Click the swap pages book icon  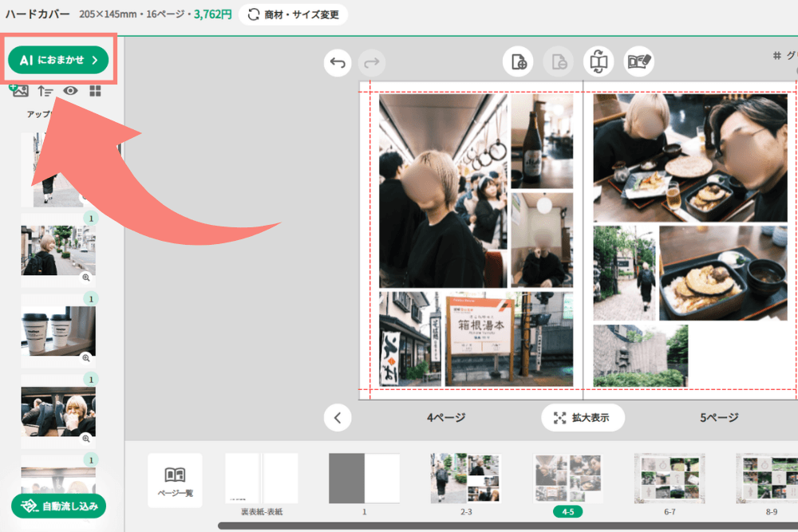coord(598,61)
